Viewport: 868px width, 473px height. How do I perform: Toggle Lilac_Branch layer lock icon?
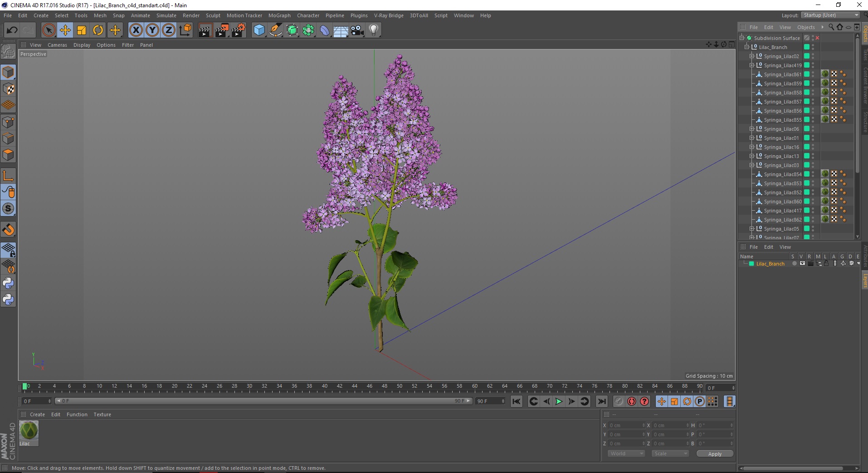click(x=826, y=264)
